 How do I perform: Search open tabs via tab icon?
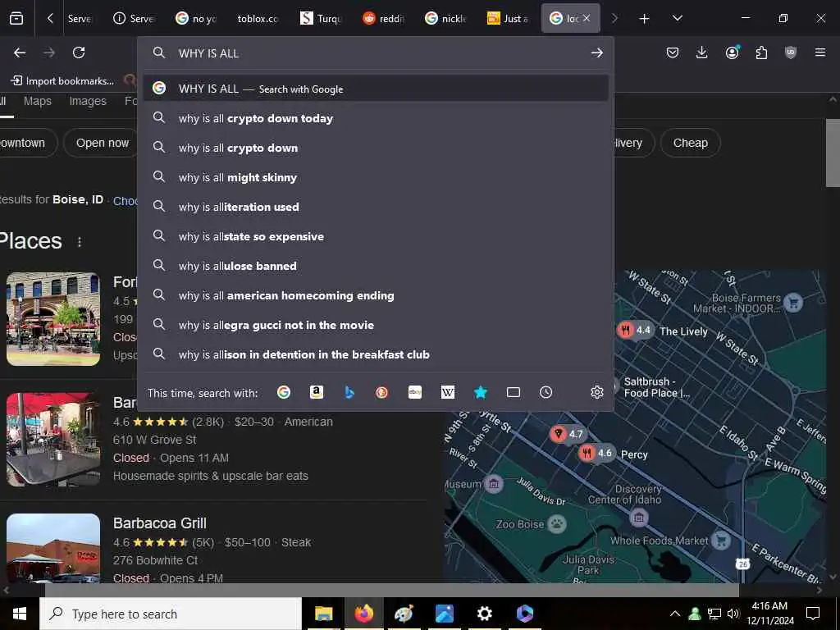point(514,393)
